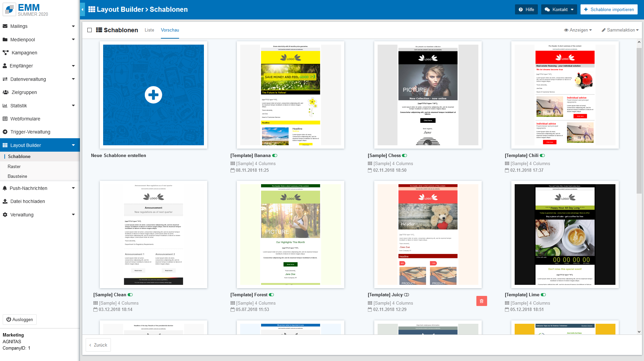Click the scrollbar up arrow

point(639,42)
